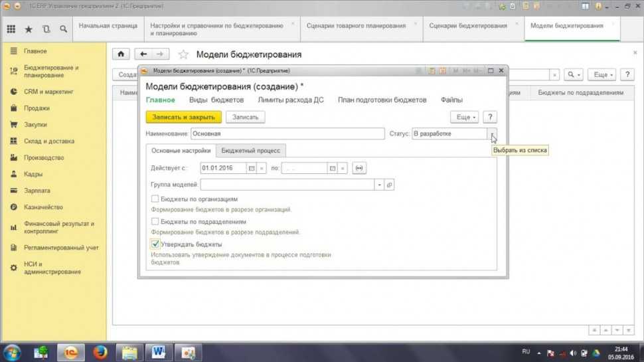644x362 pixels.
Task: Open calendar for the по date
Action: point(332,168)
